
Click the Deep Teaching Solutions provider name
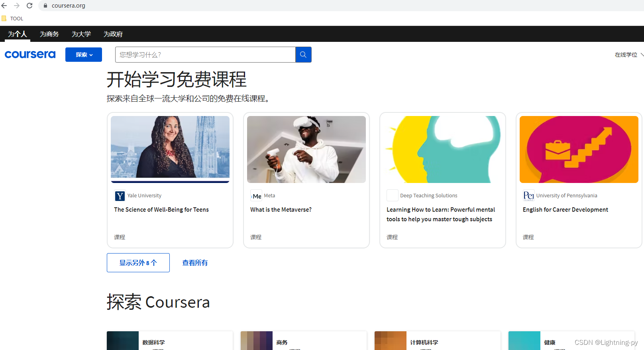coord(429,196)
